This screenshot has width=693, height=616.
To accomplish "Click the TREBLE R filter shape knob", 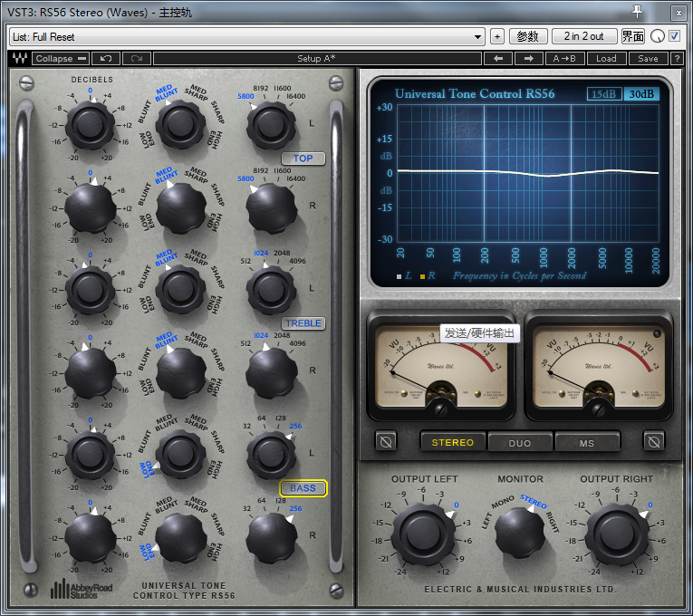I will tap(181, 372).
